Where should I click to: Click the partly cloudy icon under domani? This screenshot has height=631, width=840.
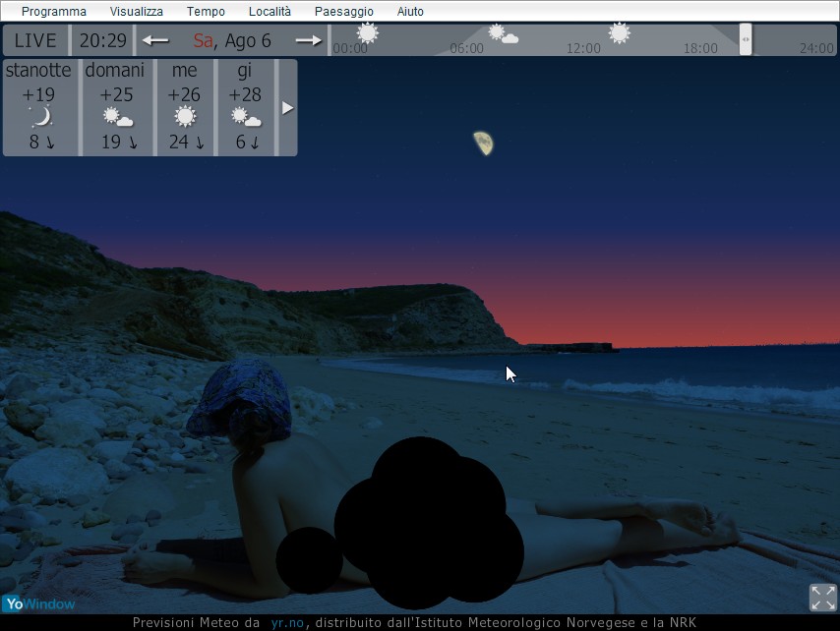click(x=118, y=117)
